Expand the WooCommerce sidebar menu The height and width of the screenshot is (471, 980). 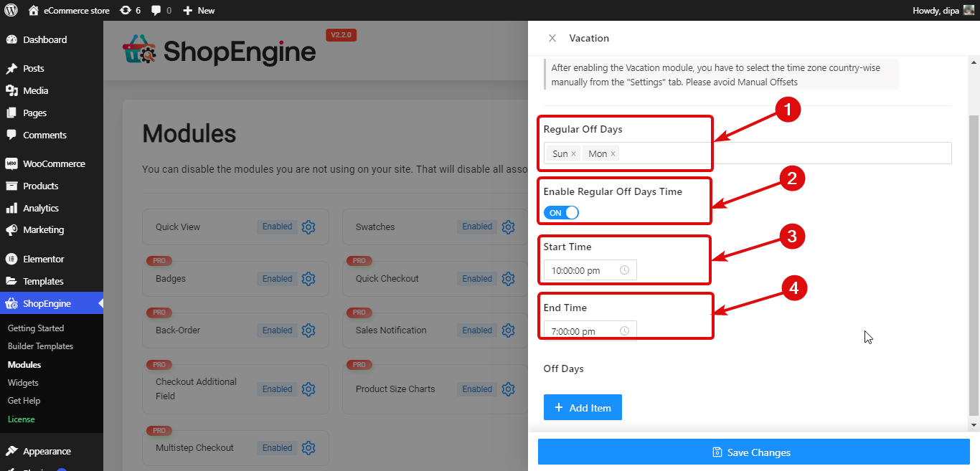[54, 163]
